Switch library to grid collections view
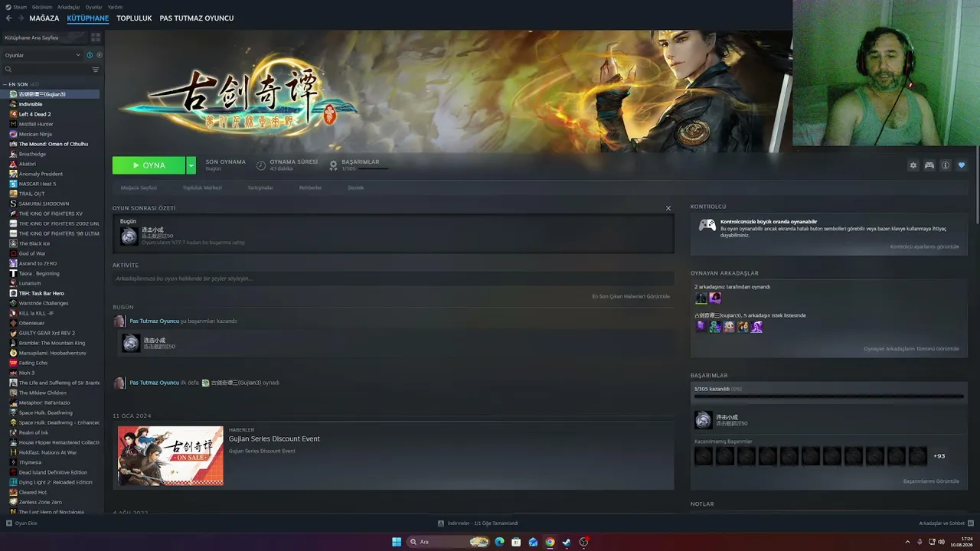This screenshot has width=980, height=551. [x=96, y=37]
